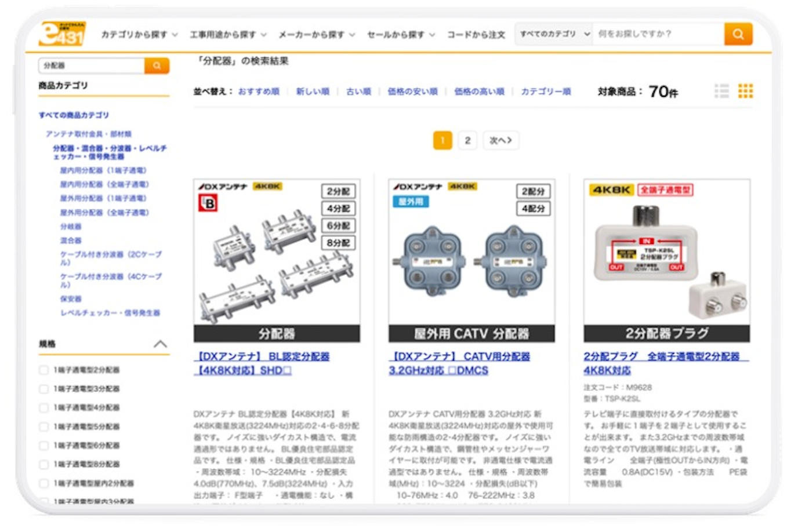Image resolution: width=798 pixels, height=532 pixels.
Task: Sort results by 価格の安い順
Action: (412, 91)
